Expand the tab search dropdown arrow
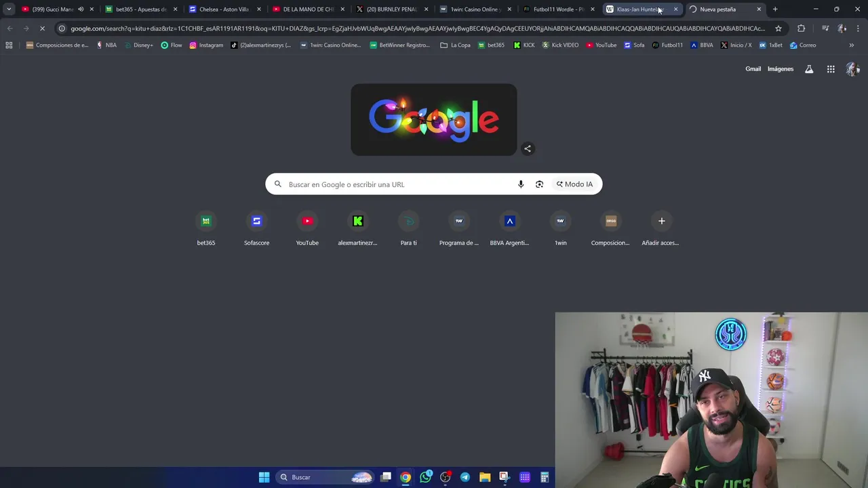Image resolution: width=868 pixels, height=488 pixels. pos(9,9)
